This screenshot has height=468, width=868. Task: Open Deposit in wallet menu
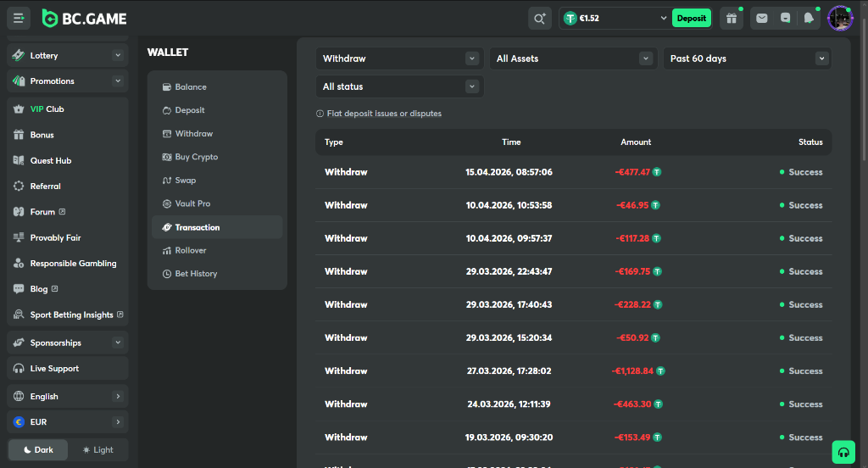(x=217, y=110)
